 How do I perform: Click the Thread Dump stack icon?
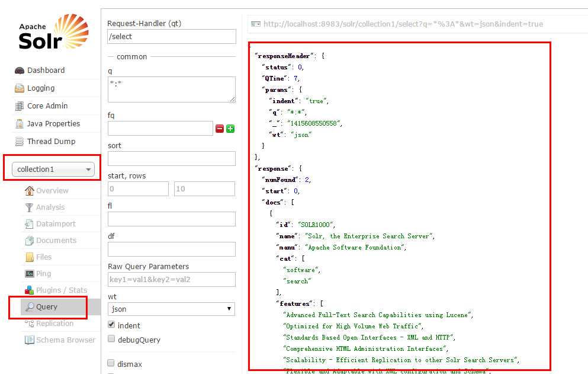(x=20, y=141)
